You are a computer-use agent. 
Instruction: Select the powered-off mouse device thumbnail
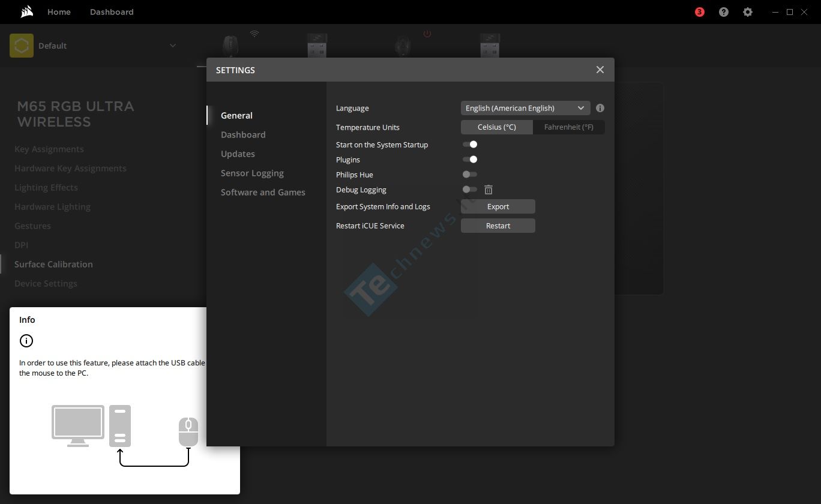tap(403, 46)
